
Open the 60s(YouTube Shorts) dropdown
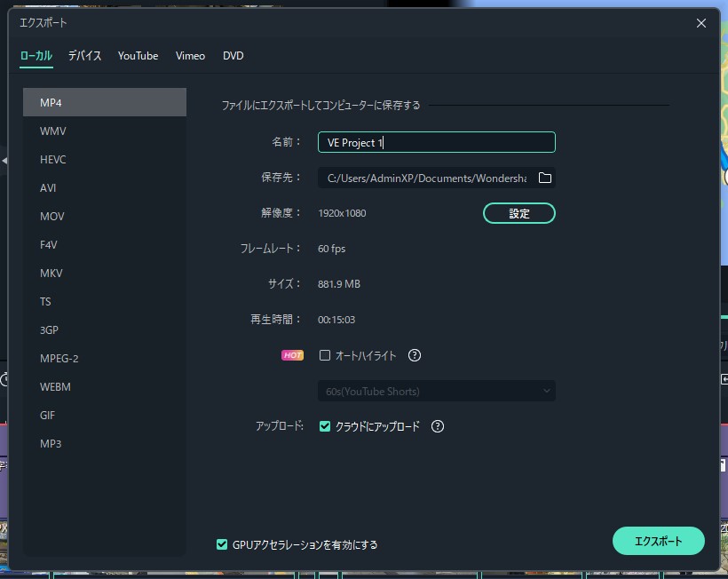point(436,391)
